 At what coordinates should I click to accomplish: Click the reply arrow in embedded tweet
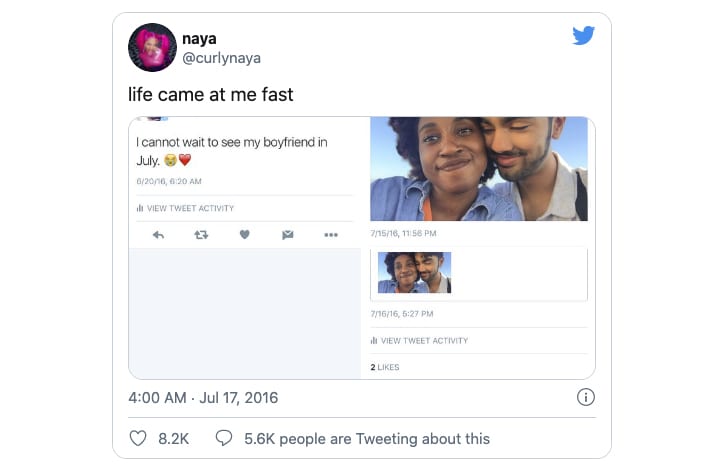click(158, 235)
